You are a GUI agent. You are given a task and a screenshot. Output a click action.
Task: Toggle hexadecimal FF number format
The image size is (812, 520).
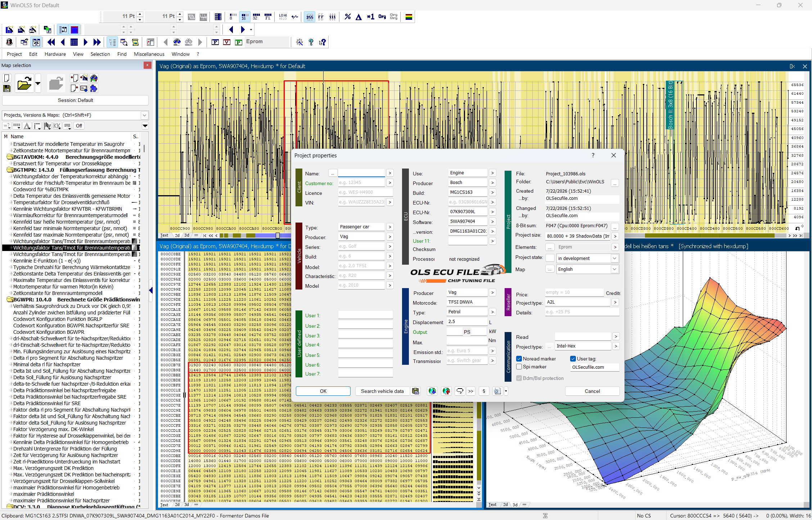321,17
